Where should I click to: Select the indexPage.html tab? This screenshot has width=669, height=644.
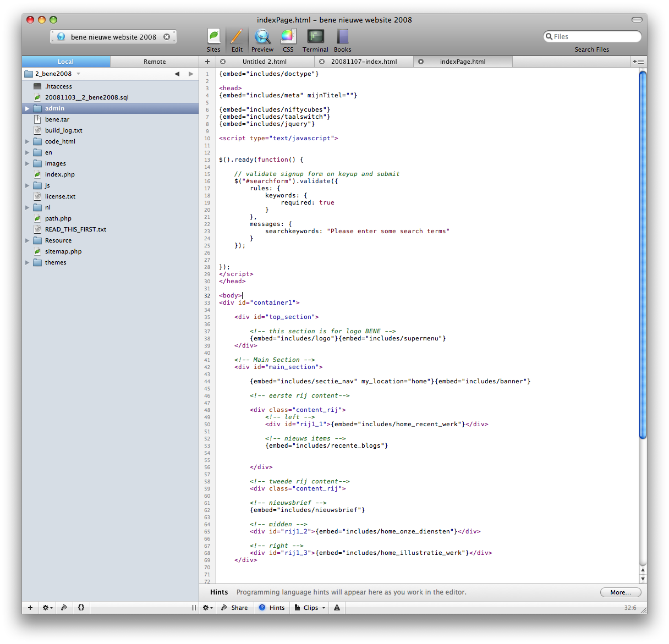coord(463,62)
